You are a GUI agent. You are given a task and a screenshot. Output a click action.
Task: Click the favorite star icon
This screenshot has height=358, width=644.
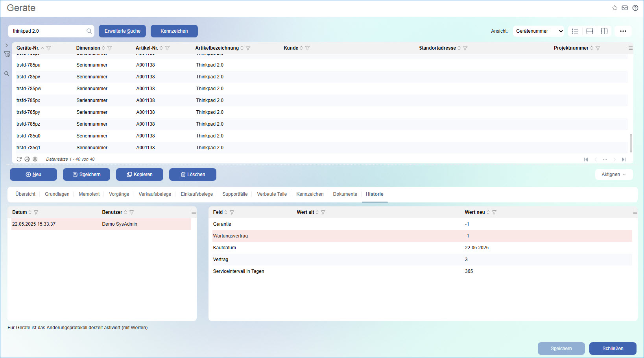click(x=614, y=8)
